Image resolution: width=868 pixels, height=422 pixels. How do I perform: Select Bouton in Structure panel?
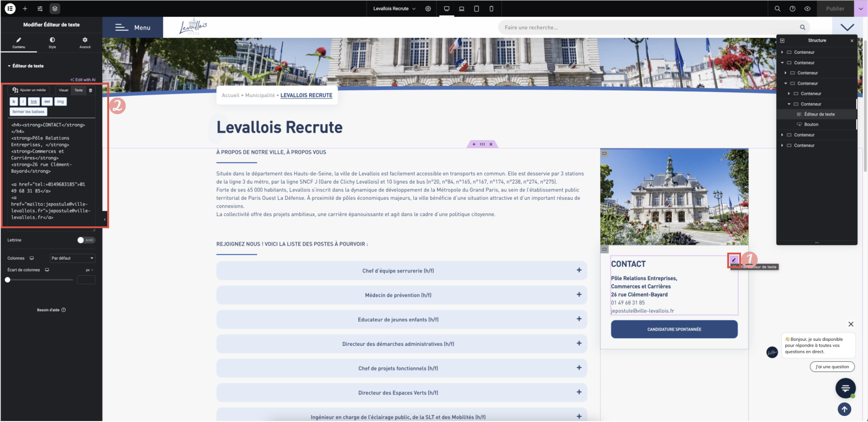click(811, 125)
